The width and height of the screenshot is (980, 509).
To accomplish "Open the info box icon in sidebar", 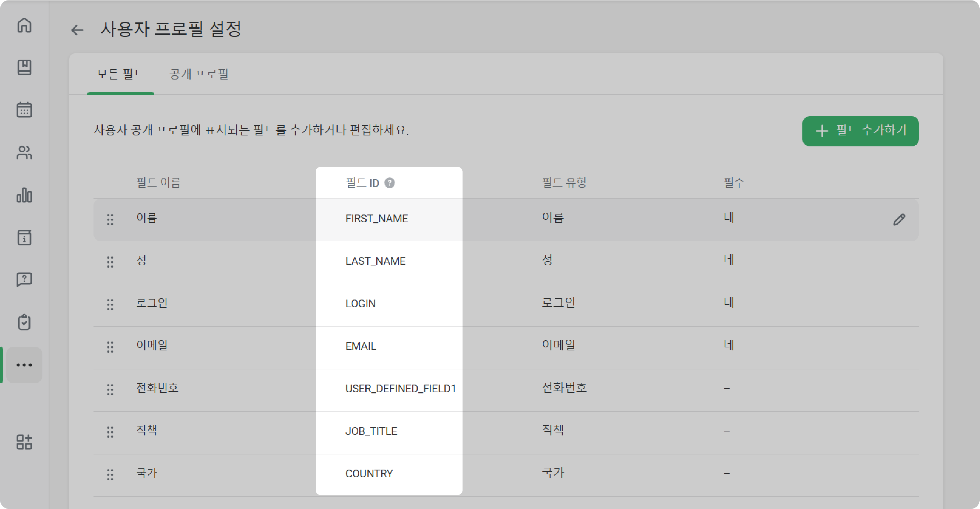I will 24,237.
